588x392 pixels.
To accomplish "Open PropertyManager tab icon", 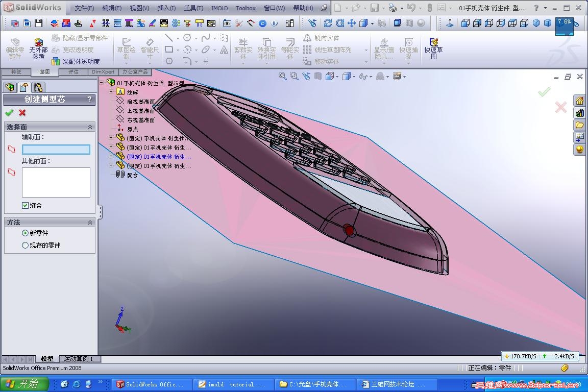I will (x=24, y=87).
